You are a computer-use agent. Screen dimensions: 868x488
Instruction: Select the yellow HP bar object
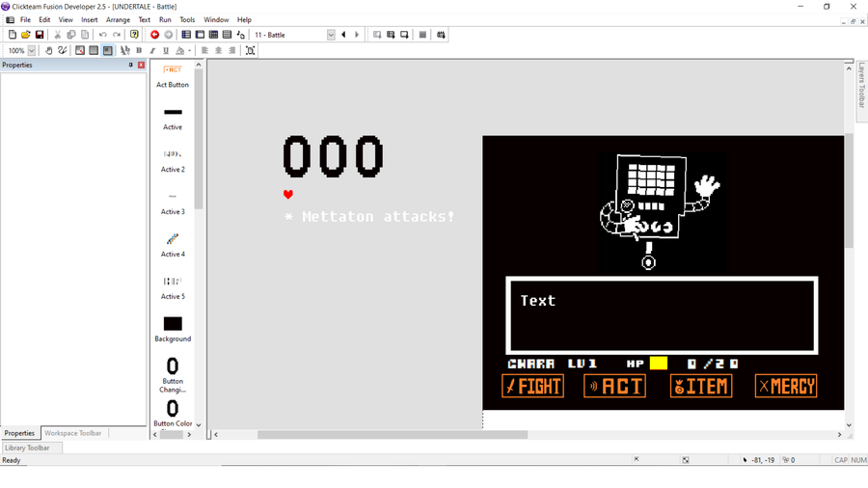pyautogui.click(x=658, y=363)
